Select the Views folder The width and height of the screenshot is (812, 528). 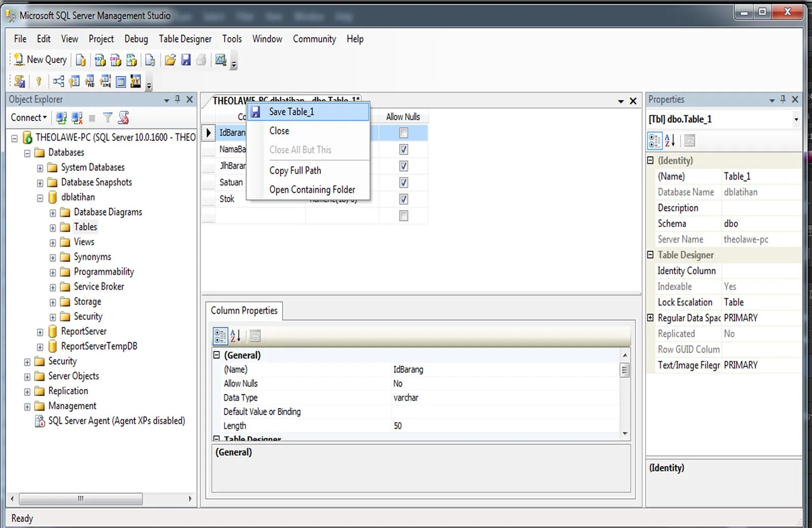coord(84,242)
